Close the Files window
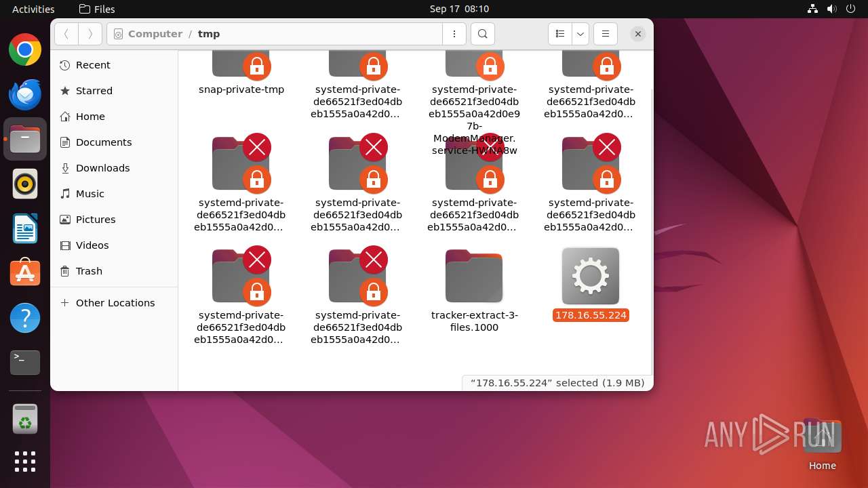The image size is (868, 488). (638, 34)
